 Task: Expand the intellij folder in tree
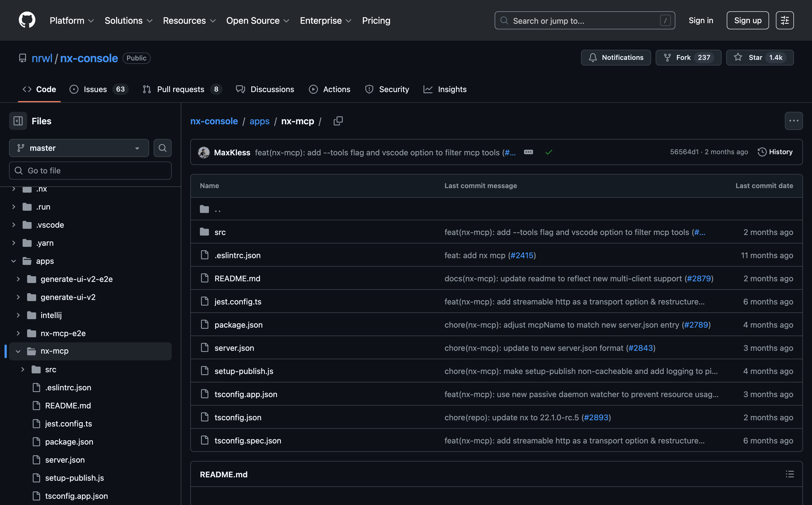pyautogui.click(x=18, y=315)
